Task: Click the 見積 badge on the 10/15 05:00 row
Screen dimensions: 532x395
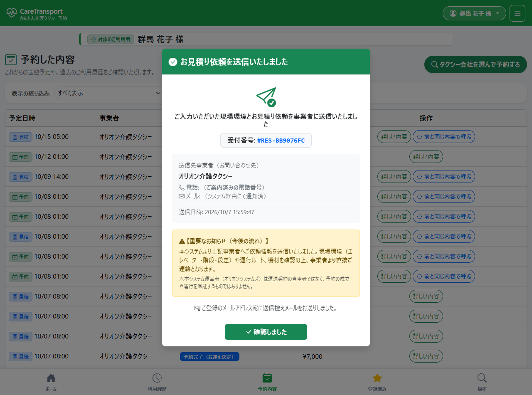Action: tap(20, 137)
